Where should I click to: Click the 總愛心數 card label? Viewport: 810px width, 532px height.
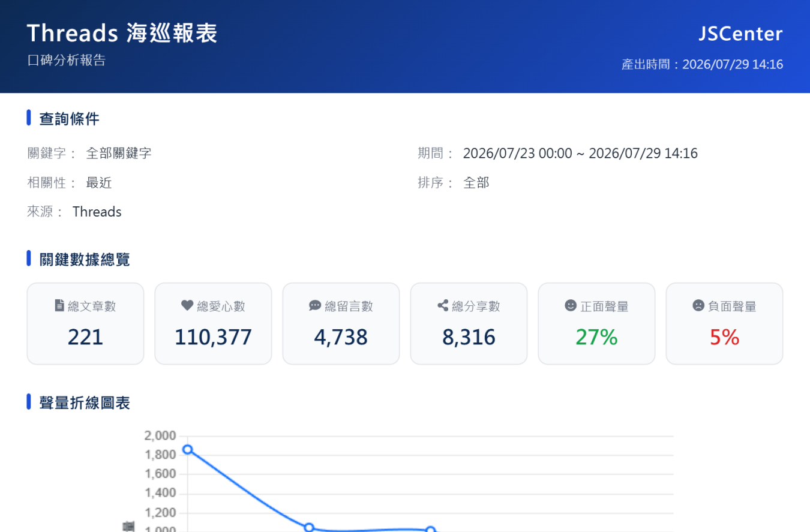(221, 306)
